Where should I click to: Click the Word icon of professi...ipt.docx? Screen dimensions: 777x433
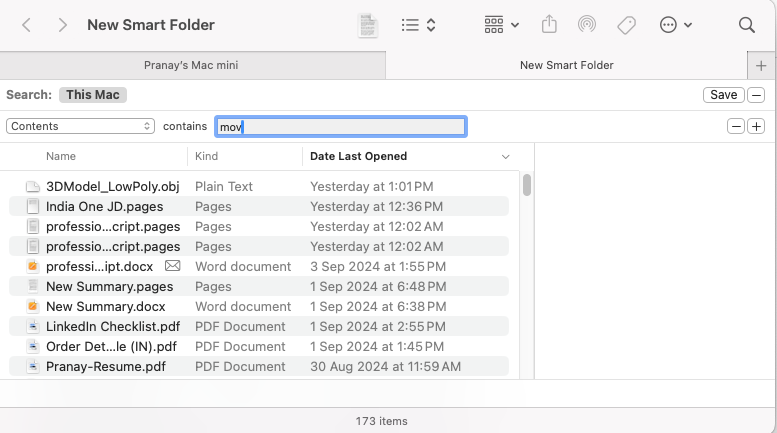(33, 267)
